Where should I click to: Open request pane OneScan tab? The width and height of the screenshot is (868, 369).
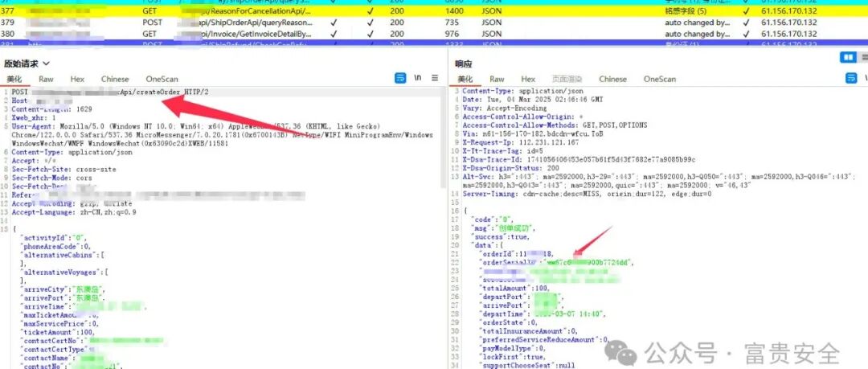(x=162, y=79)
